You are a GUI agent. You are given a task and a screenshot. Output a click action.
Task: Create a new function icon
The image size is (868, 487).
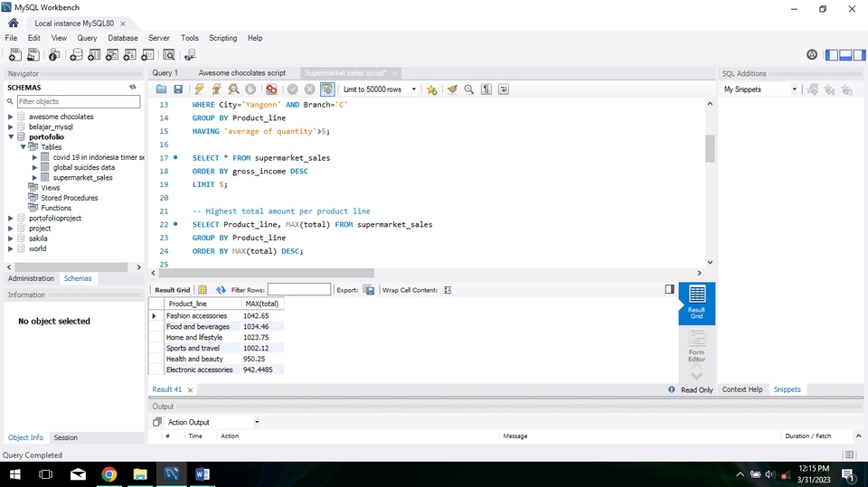point(147,55)
